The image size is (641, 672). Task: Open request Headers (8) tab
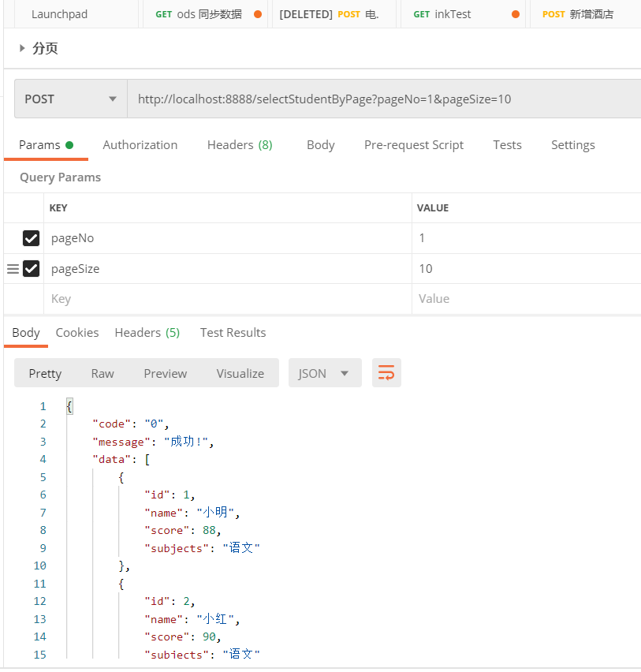[240, 145]
